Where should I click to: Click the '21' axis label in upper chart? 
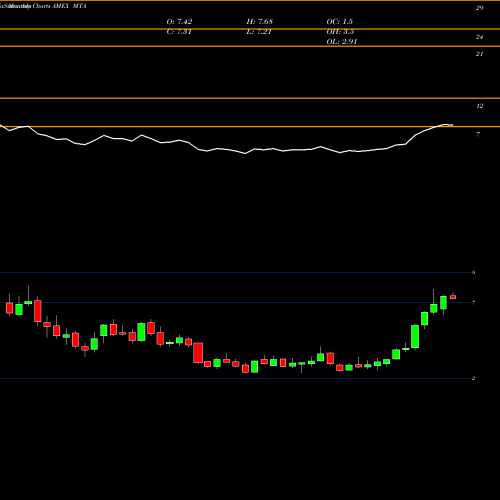(479, 54)
